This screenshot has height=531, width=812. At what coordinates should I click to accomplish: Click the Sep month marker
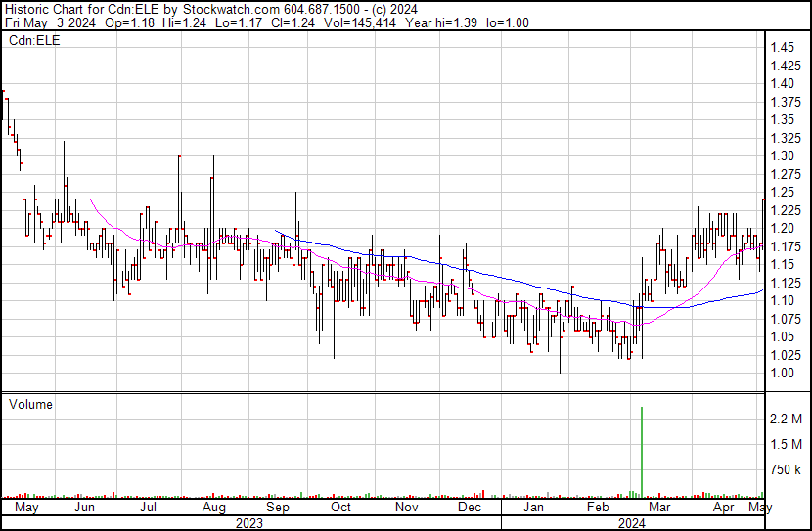tap(278, 509)
